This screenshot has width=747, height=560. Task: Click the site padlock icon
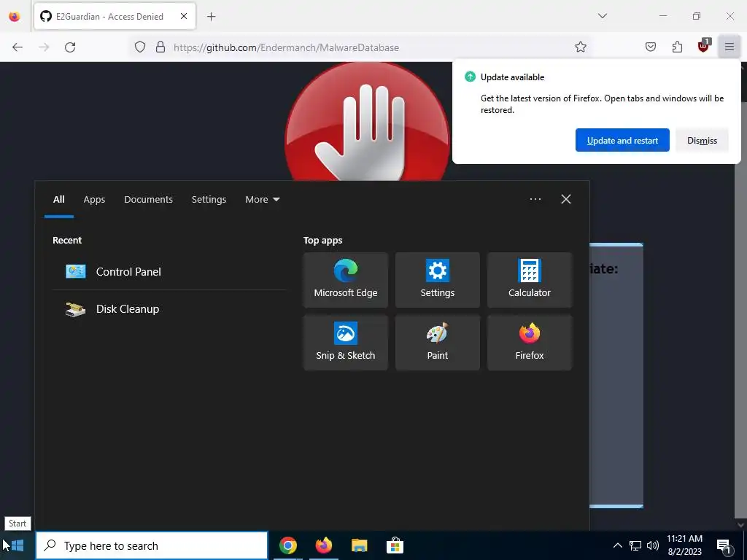pyautogui.click(x=160, y=47)
